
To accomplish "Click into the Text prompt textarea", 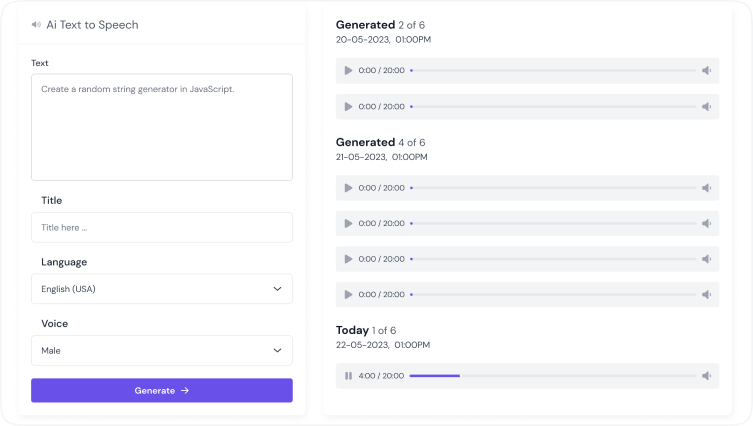I will (x=161, y=127).
